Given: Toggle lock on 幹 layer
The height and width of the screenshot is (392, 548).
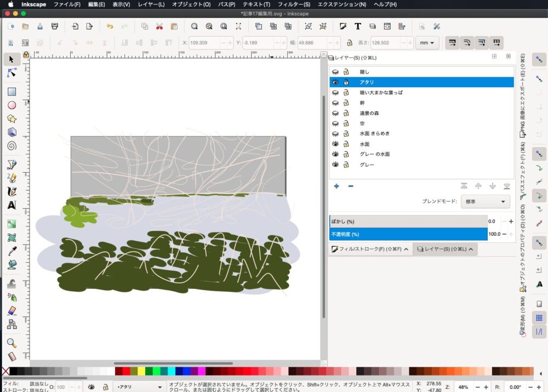Looking at the screenshot, I should click(346, 103).
